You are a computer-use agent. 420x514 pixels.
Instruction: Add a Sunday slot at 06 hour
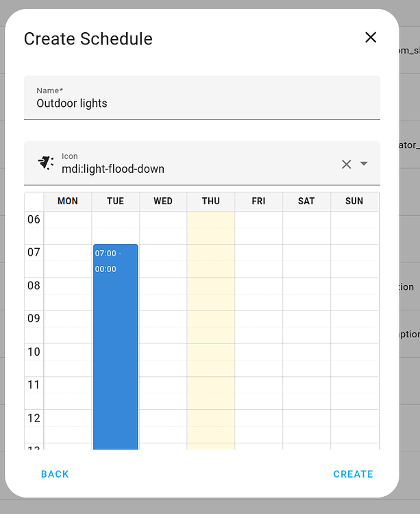pos(354,228)
